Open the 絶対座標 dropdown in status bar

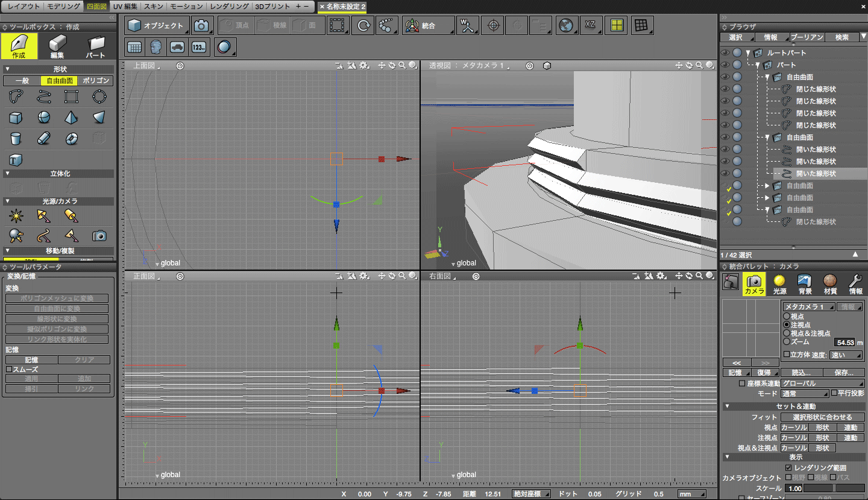point(531,494)
